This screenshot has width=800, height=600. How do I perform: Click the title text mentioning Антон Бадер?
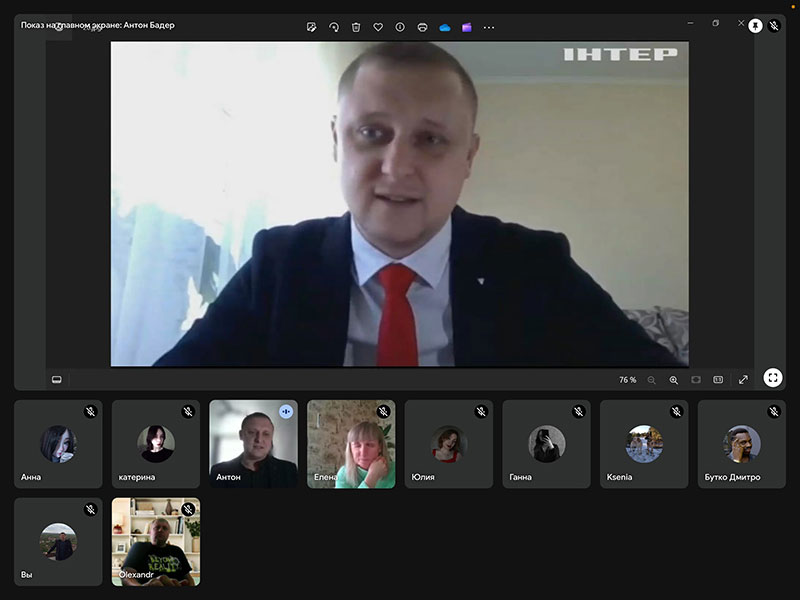[97, 25]
